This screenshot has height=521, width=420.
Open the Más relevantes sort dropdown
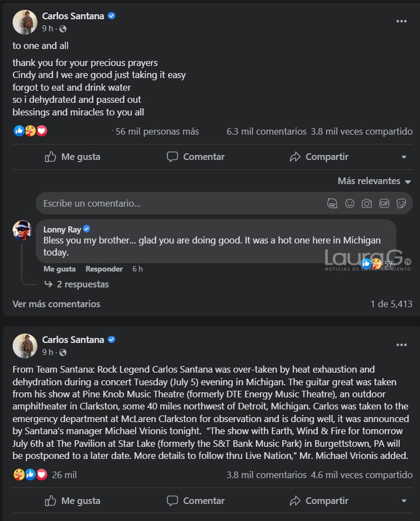374,181
